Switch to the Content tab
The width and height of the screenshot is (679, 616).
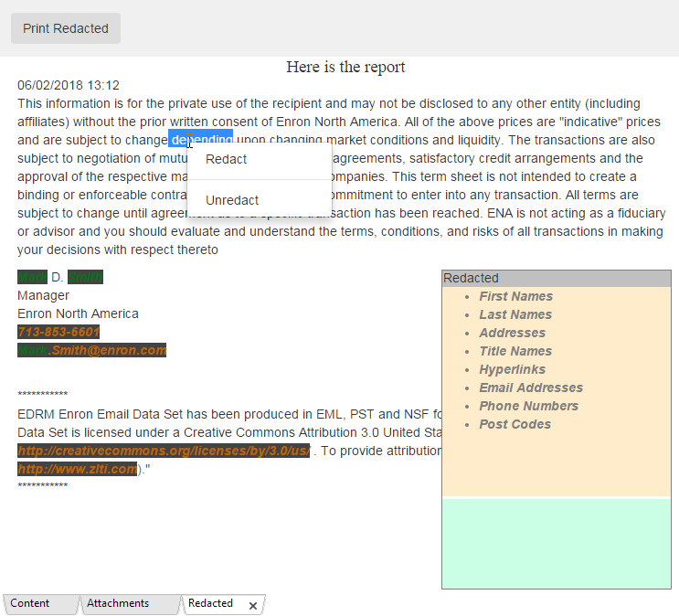click(x=30, y=603)
